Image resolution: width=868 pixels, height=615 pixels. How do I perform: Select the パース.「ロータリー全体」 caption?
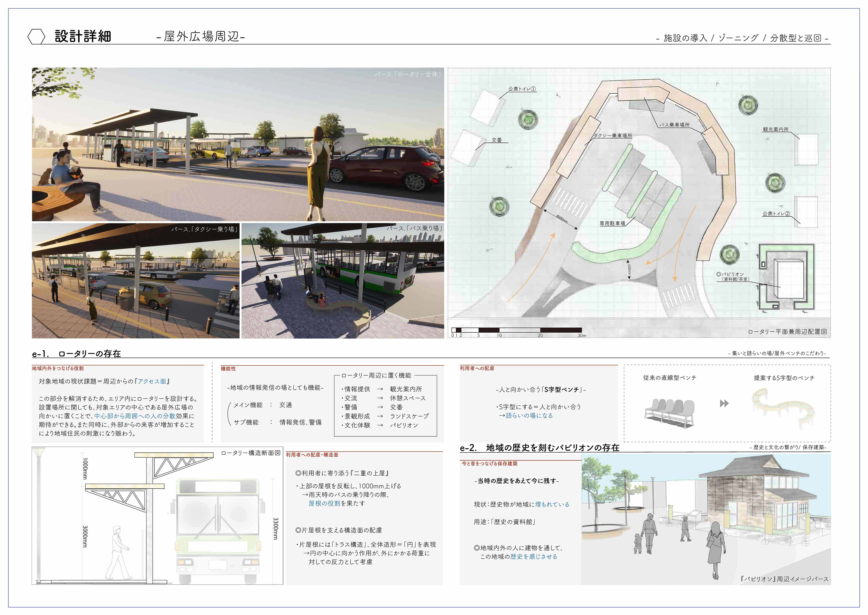(x=408, y=74)
